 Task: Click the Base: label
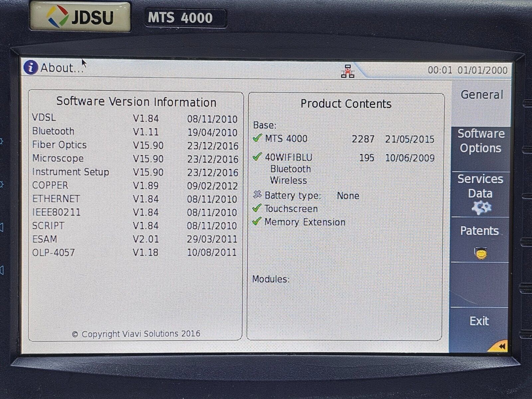(x=265, y=125)
